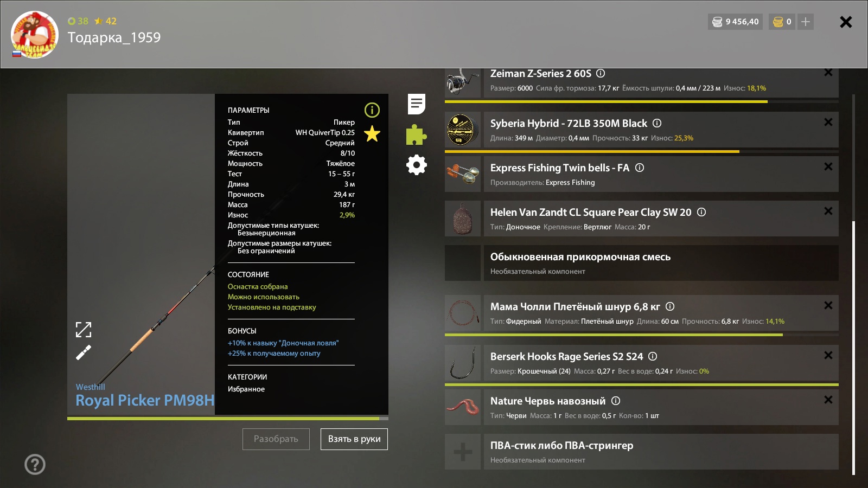Show info for Nature Червь навозный
The height and width of the screenshot is (488, 868).
(616, 401)
